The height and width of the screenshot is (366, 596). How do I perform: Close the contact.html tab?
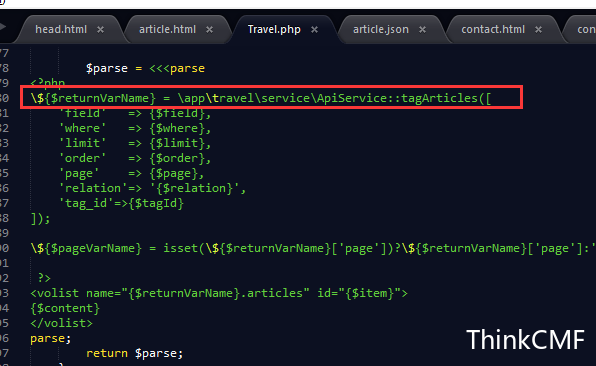point(538,30)
